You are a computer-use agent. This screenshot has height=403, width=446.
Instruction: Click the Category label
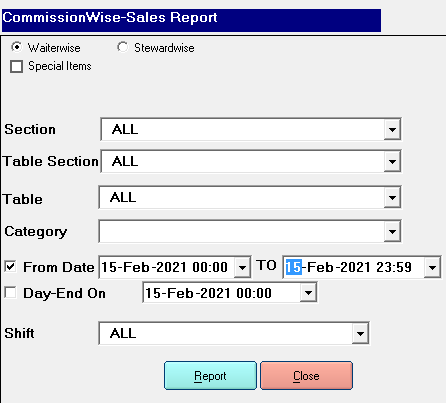[x=36, y=232]
